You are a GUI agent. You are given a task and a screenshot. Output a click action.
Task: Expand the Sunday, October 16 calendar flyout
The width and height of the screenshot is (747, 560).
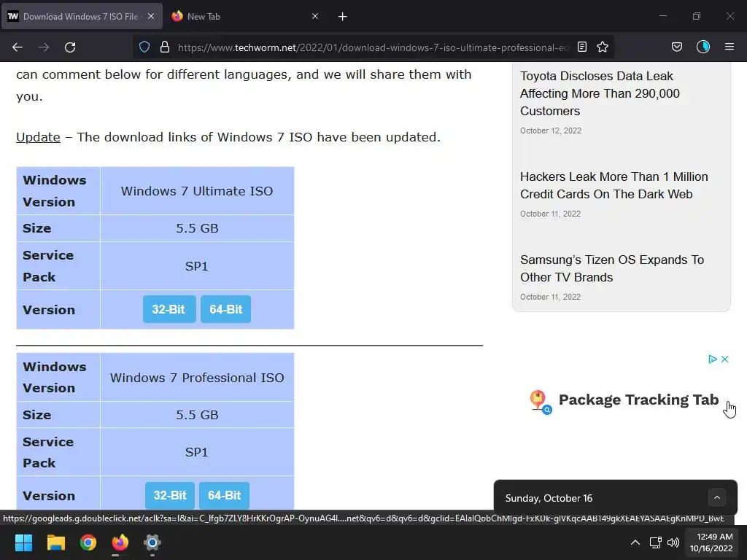[x=717, y=497]
